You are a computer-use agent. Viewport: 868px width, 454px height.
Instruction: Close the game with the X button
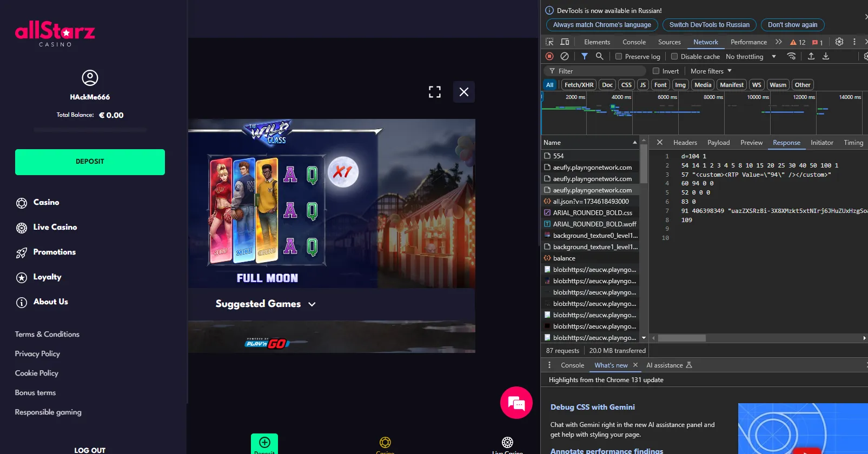pyautogui.click(x=464, y=92)
